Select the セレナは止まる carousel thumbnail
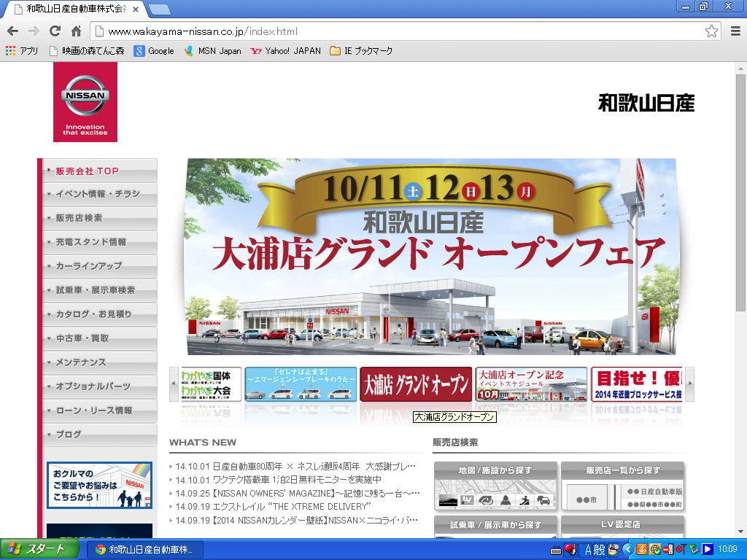 [x=301, y=384]
